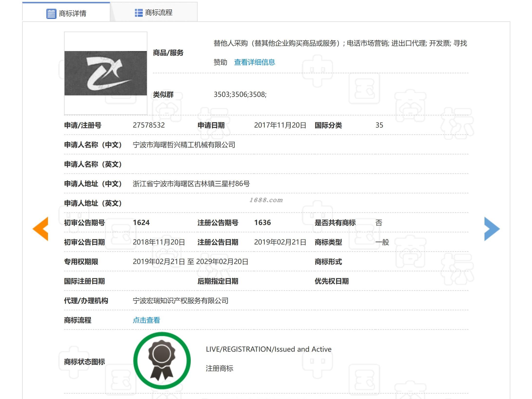The image size is (532, 399).
Task: Select the trademark type value 一般
Action: pos(382,242)
